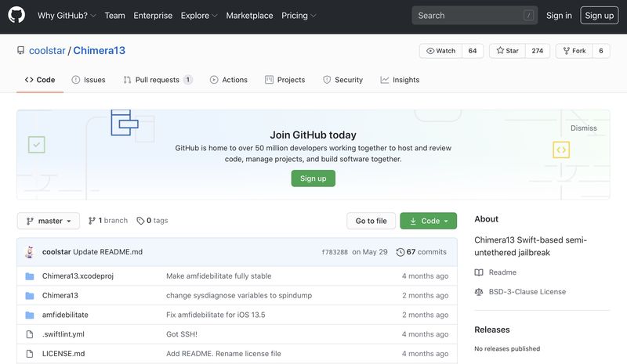This screenshot has height=364, width=627.
Task: Open the LICENSE.md file
Action: (x=63, y=354)
